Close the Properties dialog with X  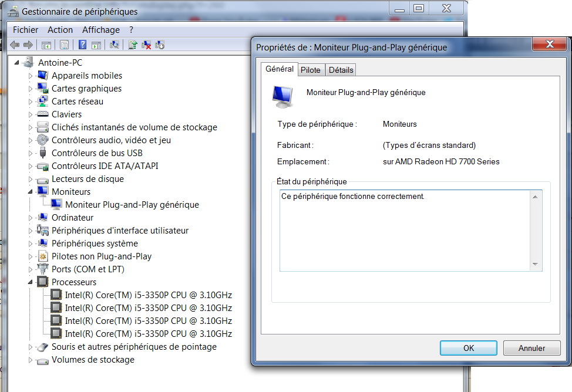(550, 44)
